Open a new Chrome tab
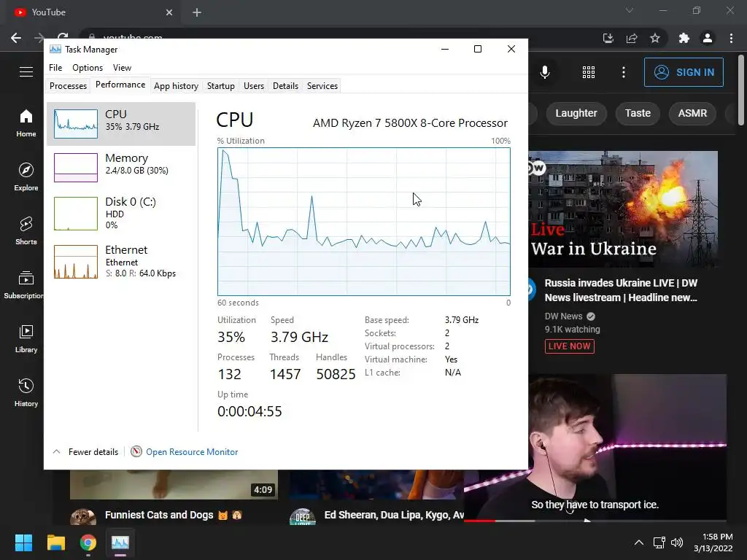The width and height of the screenshot is (747, 560). 197,12
